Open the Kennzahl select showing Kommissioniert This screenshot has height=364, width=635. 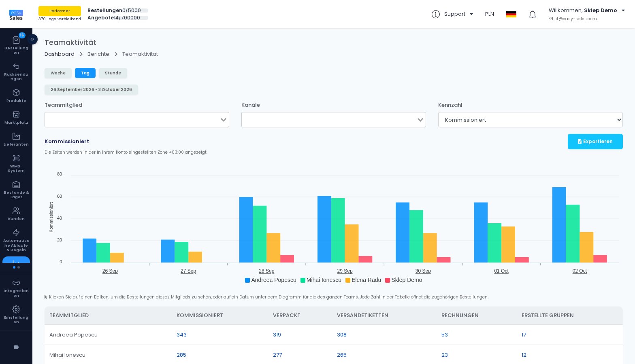tap(531, 120)
